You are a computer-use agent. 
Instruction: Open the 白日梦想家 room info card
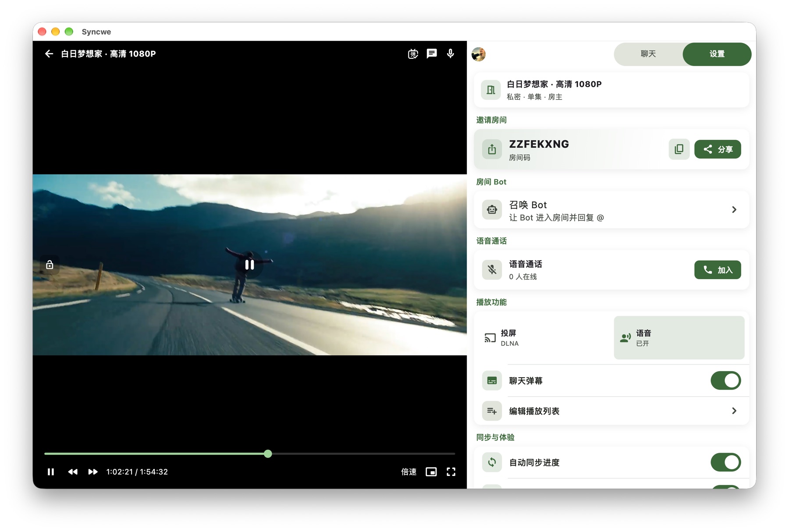611,90
